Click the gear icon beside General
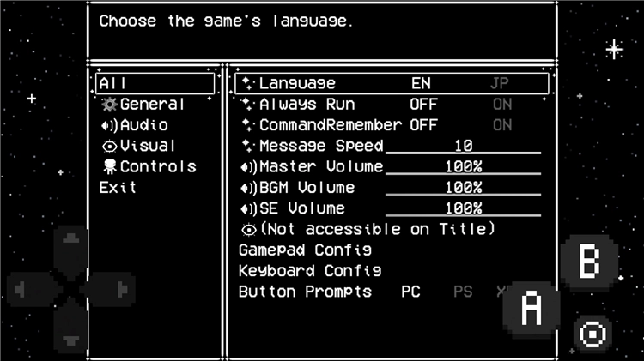The image size is (644, 361). [109, 105]
